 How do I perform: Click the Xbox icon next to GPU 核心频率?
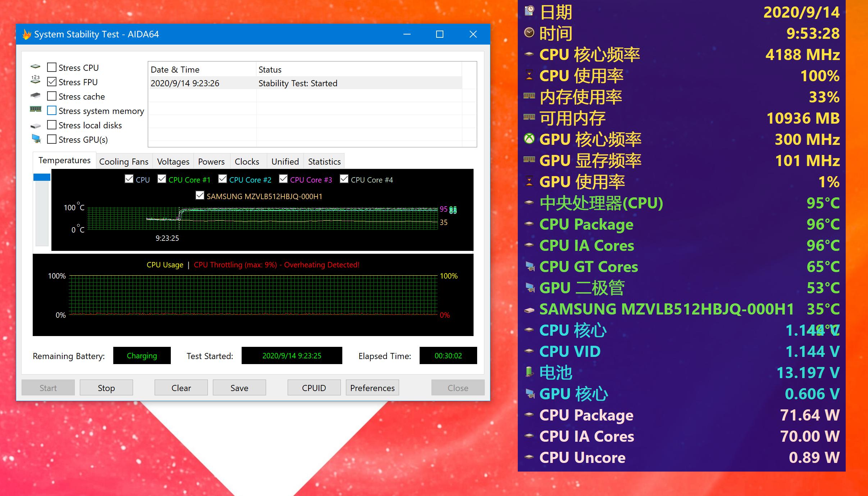529,139
